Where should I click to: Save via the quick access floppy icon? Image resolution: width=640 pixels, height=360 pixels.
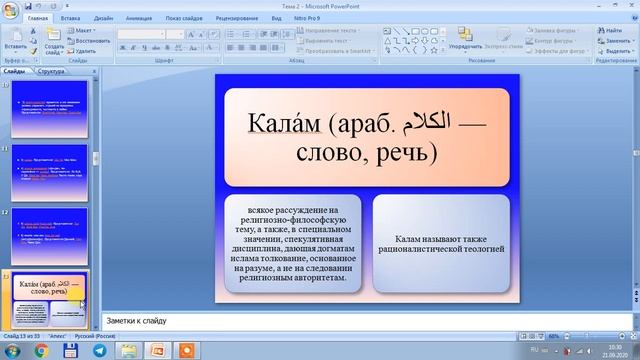coord(28,6)
